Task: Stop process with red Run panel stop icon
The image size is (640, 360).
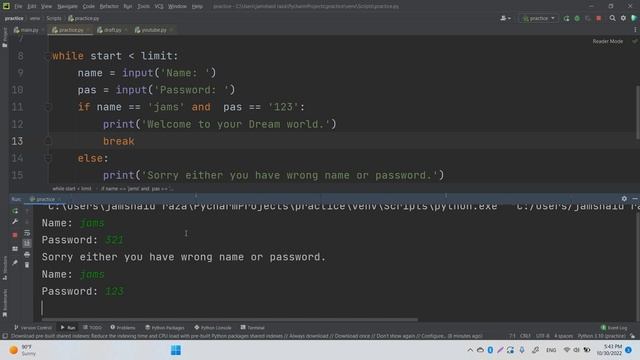Action: click(x=15, y=235)
